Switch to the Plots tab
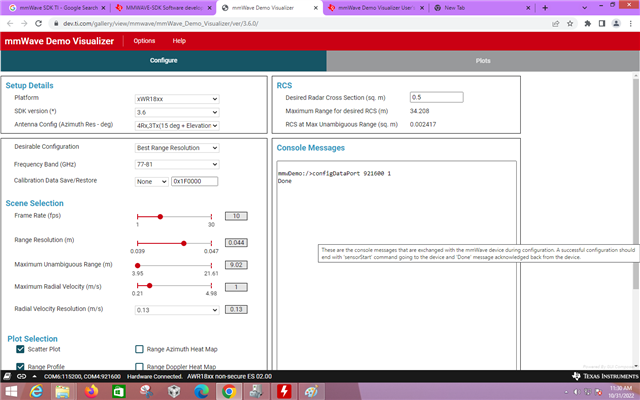This screenshot has width=640, height=400. coord(483,61)
